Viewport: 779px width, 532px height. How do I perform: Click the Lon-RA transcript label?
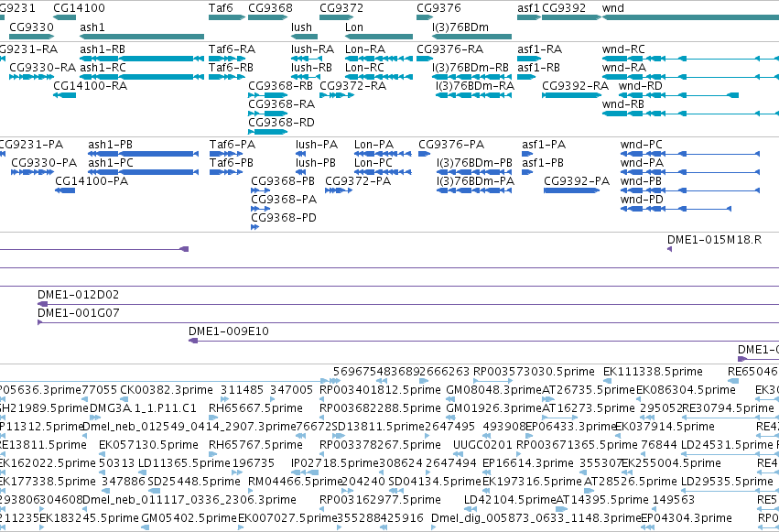click(x=365, y=49)
